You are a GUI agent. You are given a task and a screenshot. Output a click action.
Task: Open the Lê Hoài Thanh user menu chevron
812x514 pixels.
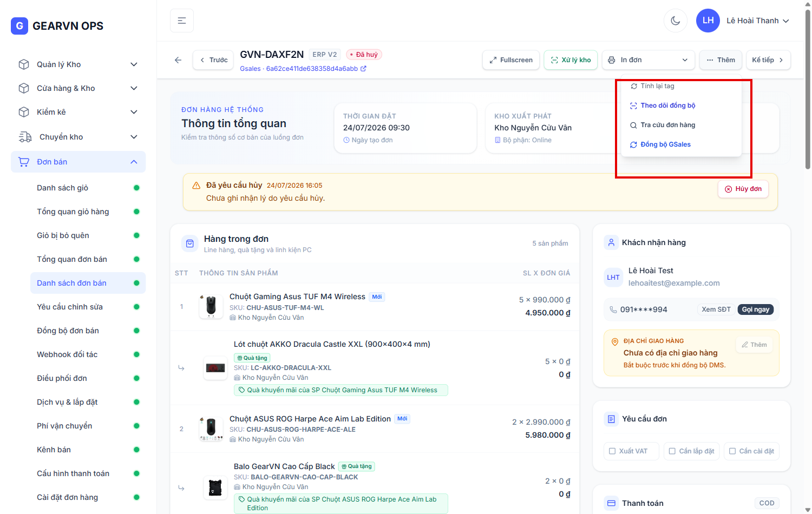point(786,21)
